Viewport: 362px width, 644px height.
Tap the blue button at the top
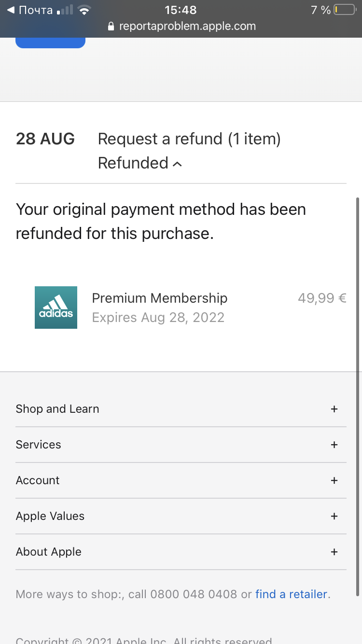point(50,42)
